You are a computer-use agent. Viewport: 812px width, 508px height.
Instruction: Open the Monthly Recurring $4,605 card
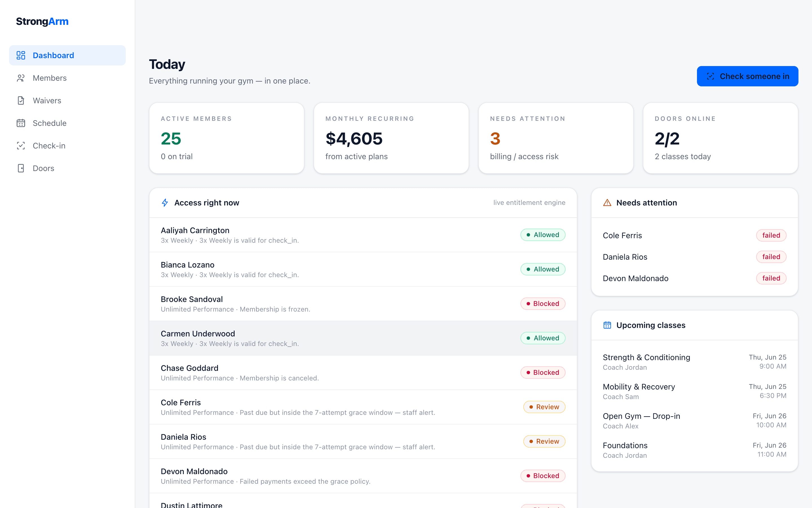[x=391, y=138]
